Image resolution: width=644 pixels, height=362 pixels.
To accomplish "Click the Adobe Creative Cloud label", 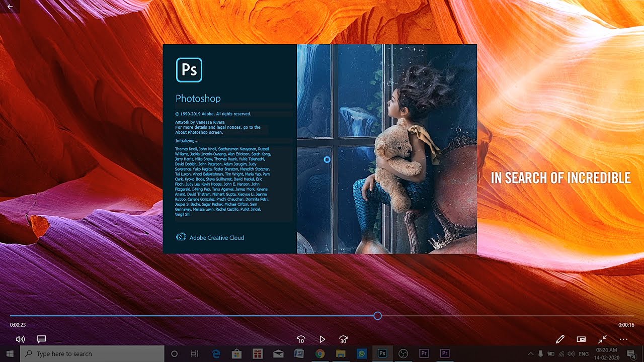I will pyautogui.click(x=216, y=238).
